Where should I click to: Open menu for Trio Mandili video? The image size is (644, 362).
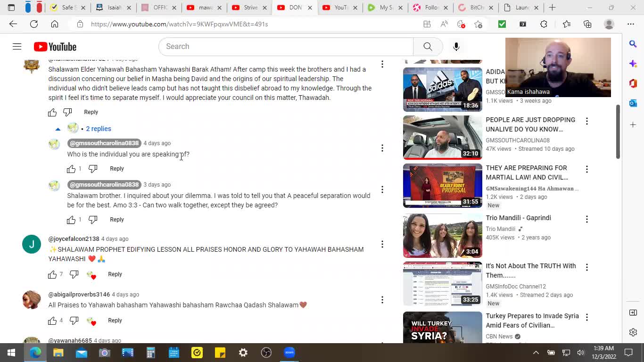587,219
